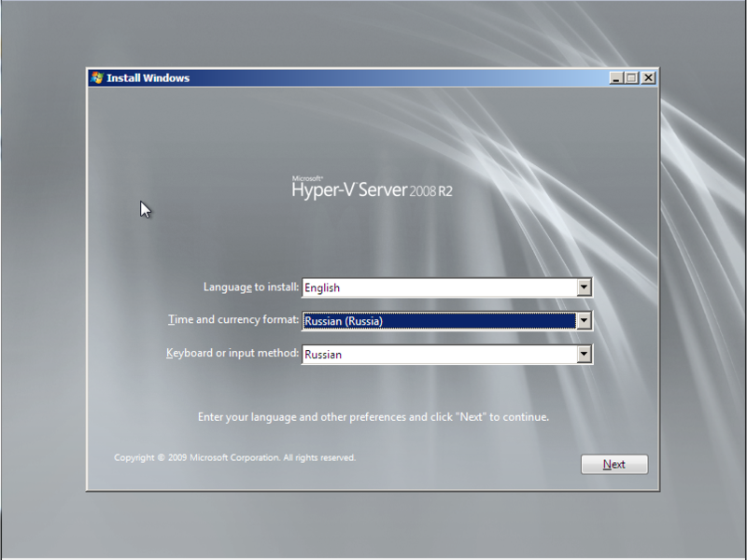This screenshot has width=747, height=560.
Task: Click the Next button
Action: pos(613,464)
